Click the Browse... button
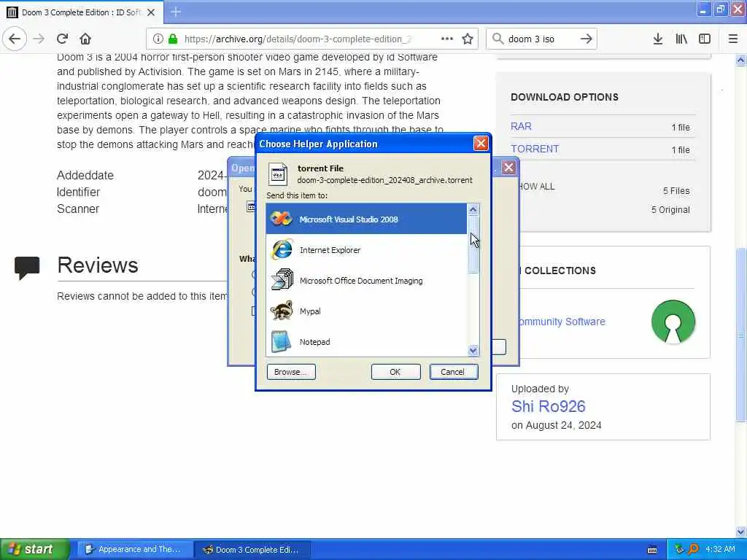The image size is (747, 560). point(291,372)
